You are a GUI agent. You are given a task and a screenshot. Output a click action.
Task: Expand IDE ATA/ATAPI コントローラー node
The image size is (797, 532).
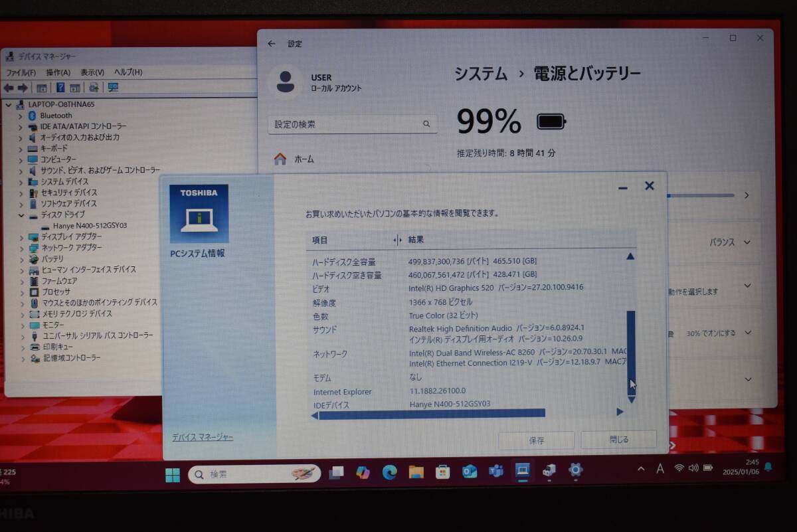[21, 126]
